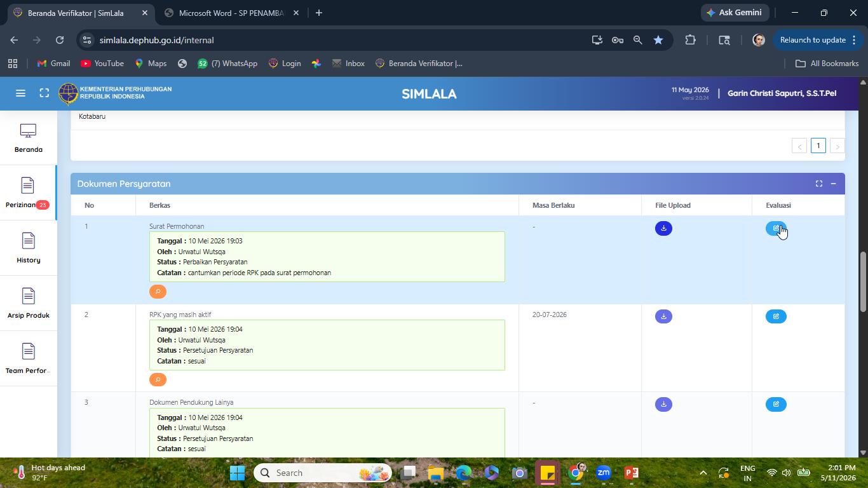This screenshot has height=488, width=868.
Task: Go to next pagination page
Action: [837, 146]
